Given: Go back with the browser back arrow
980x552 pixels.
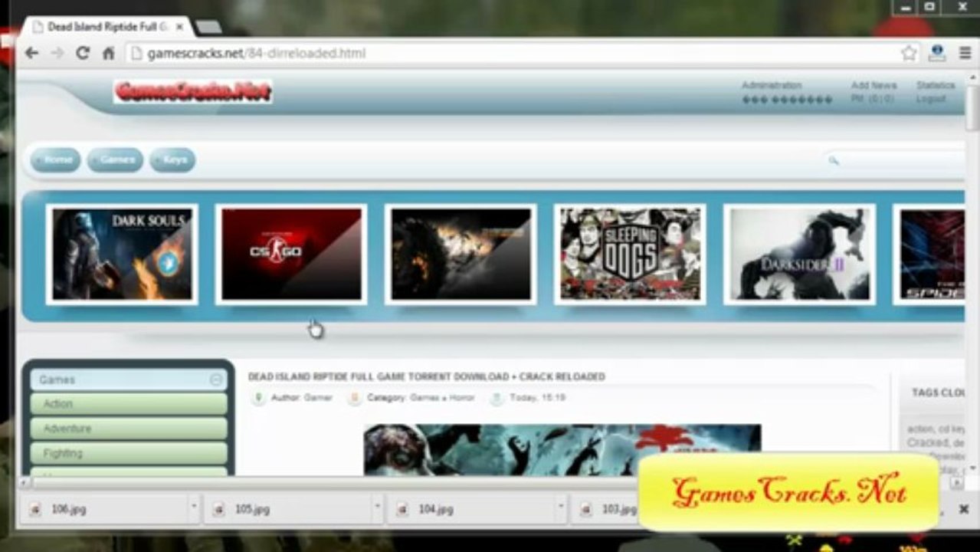Looking at the screenshot, I should 31,53.
